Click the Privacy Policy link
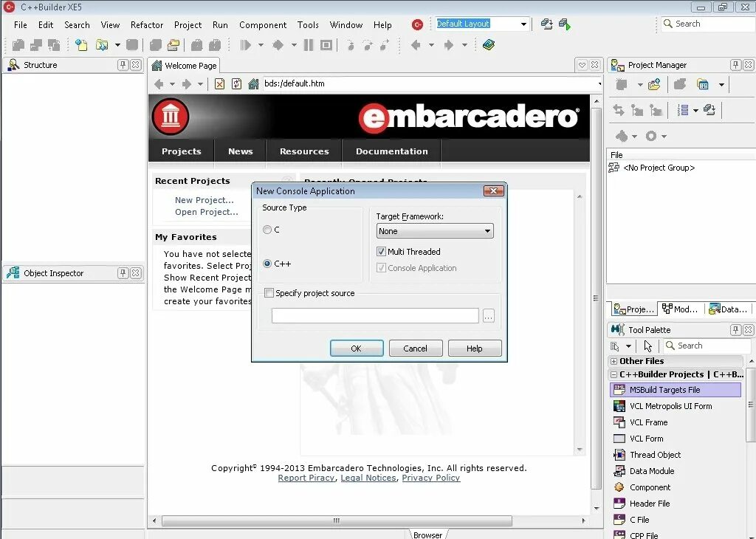Image resolution: width=756 pixels, height=539 pixels. [x=430, y=478]
